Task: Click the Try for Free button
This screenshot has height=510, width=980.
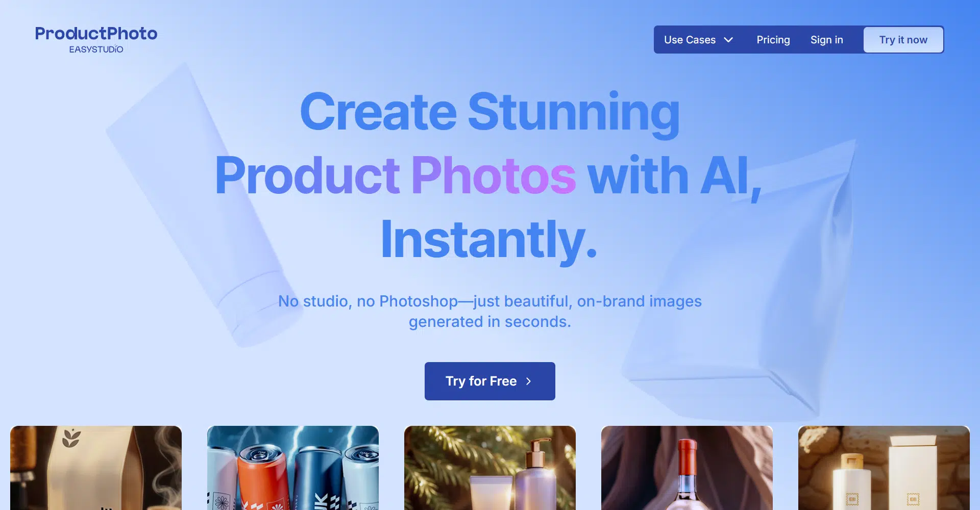Action: pyautogui.click(x=489, y=381)
